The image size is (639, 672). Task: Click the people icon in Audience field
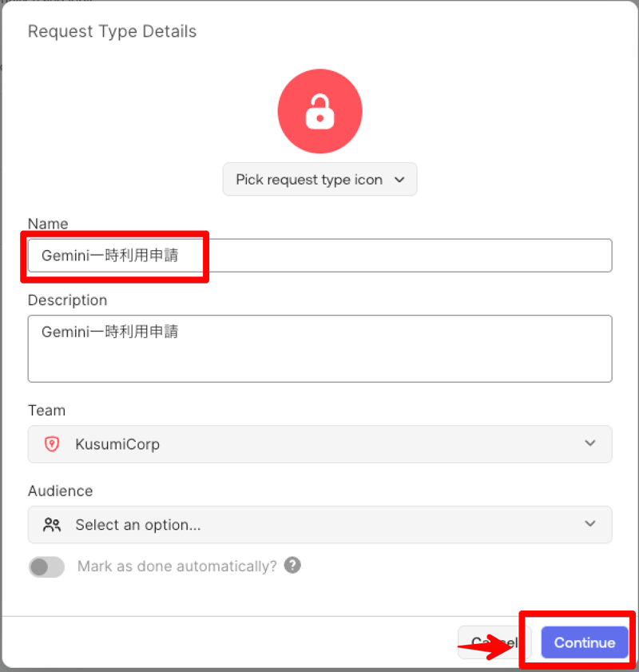click(52, 525)
